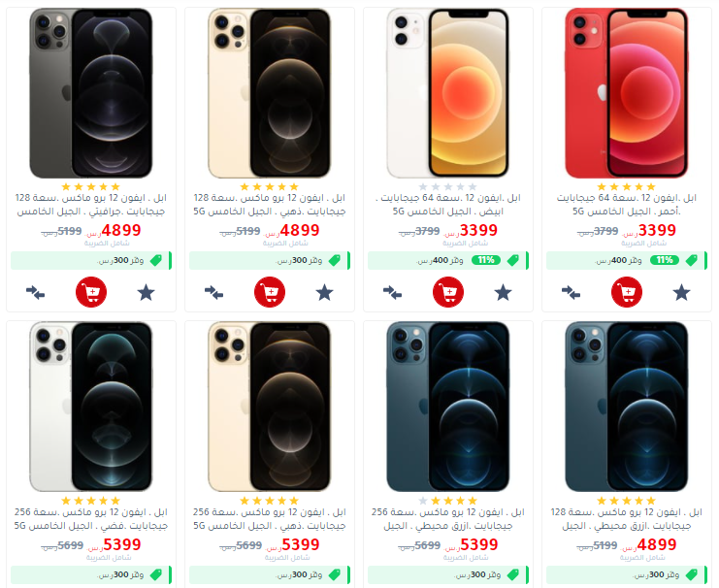Favorite the red iPhone 12

[681, 293]
